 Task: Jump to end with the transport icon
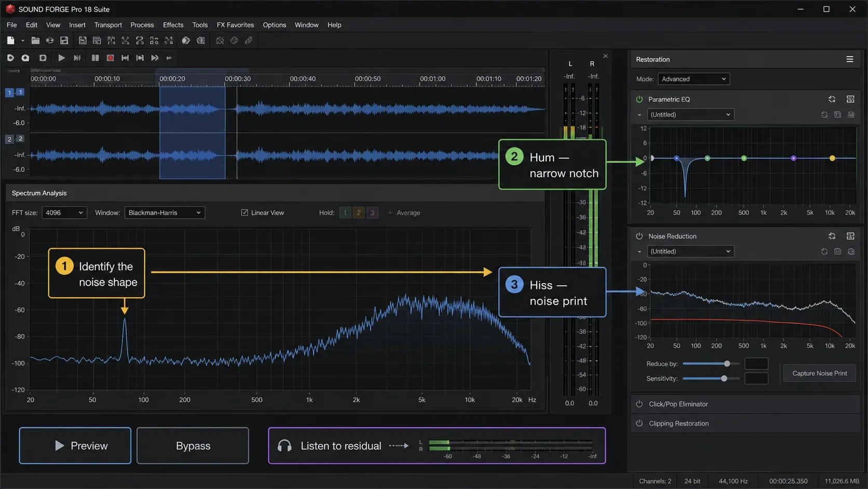[x=140, y=58]
